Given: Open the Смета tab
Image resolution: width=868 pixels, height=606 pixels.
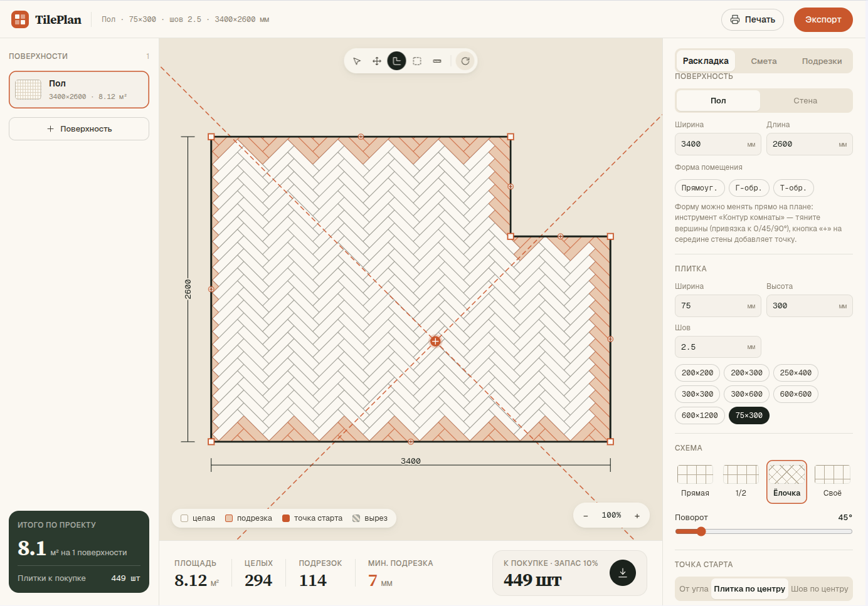Looking at the screenshot, I should tap(764, 61).
